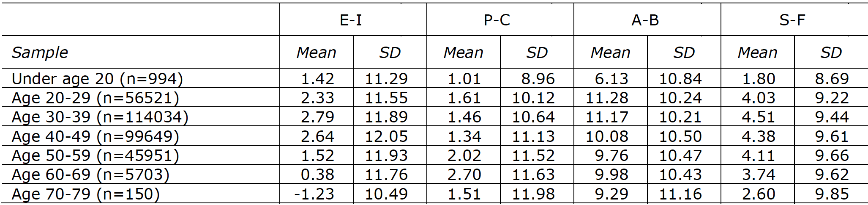The height and width of the screenshot is (205, 868).
Task: Select the Sample header cell
Action: tap(40, 53)
